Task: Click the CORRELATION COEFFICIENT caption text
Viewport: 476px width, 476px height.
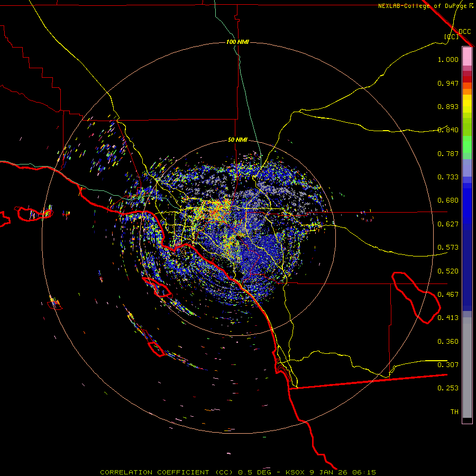Action: click(154, 472)
